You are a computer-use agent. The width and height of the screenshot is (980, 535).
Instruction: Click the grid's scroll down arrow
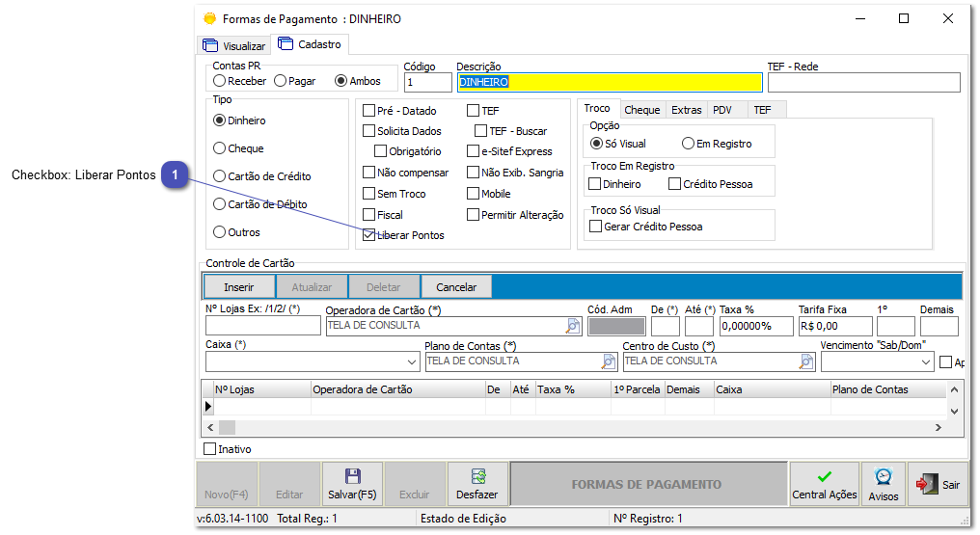(x=954, y=411)
